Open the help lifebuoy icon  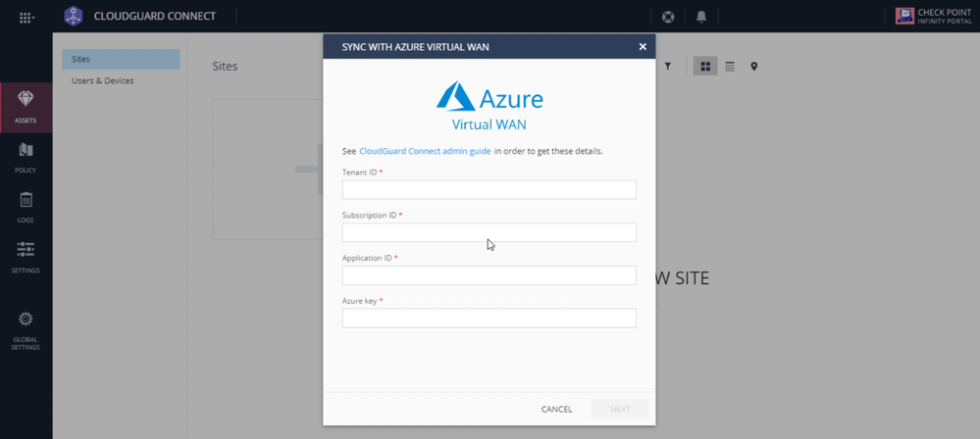point(668,17)
